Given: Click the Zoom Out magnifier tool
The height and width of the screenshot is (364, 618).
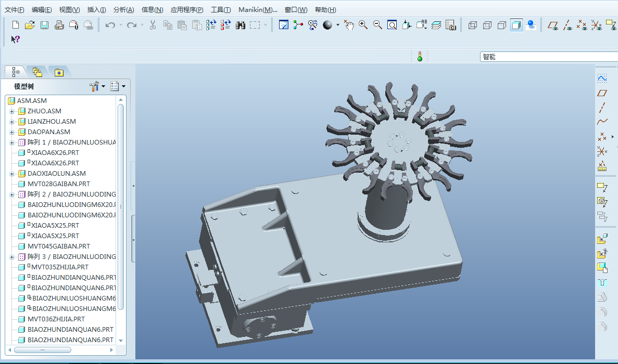Looking at the screenshot, I should coord(377,25).
